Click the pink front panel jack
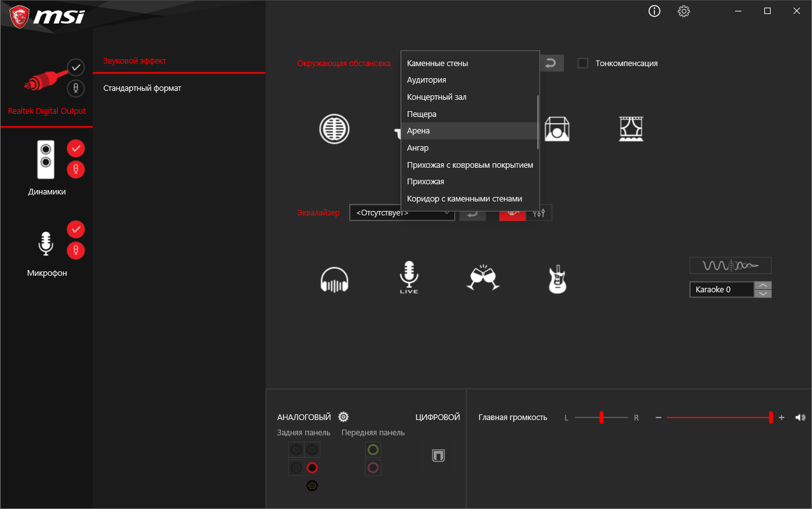 pyautogui.click(x=373, y=468)
